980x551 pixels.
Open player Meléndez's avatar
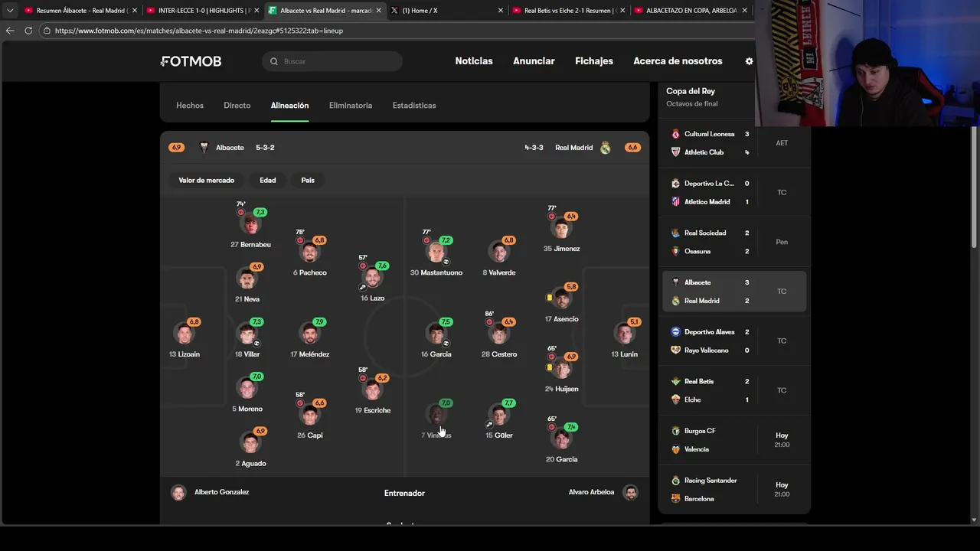point(310,334)
